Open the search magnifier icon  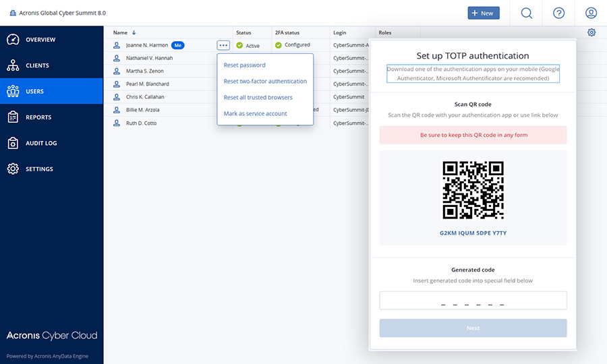pyautogui.click(x=526, y=13)
